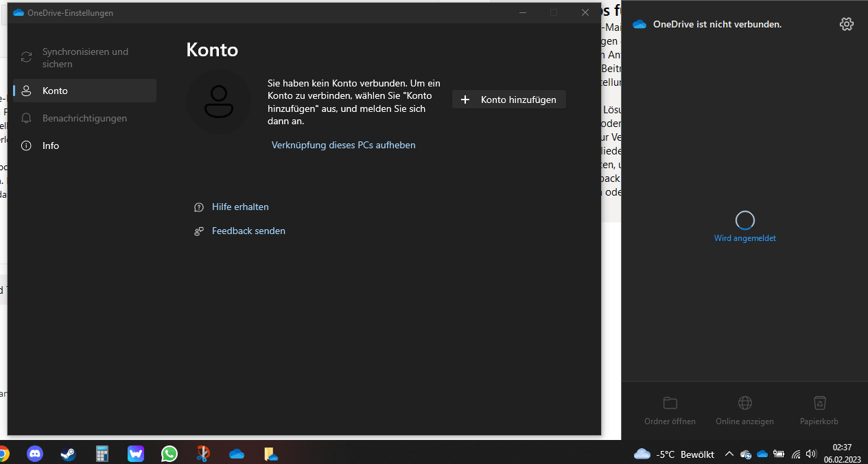Open OneDrive flyout settings gear
Viewport: 868px width, 464px height.
pyautogui.click(x=847, y=24)
